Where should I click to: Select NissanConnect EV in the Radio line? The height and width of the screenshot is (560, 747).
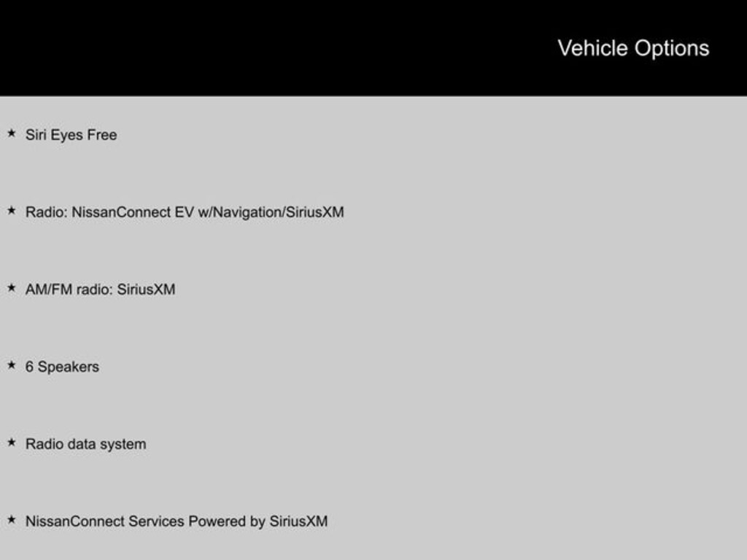[x=133, y=212]
